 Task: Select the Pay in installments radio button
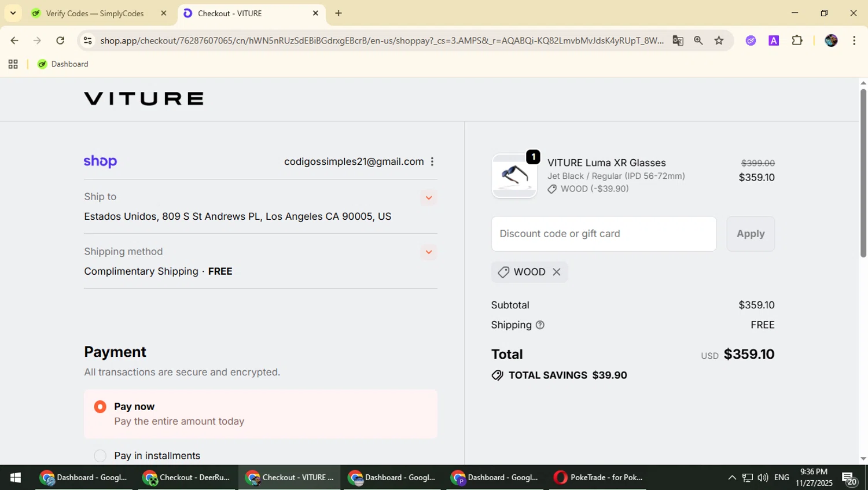click(x=100, y=456)
